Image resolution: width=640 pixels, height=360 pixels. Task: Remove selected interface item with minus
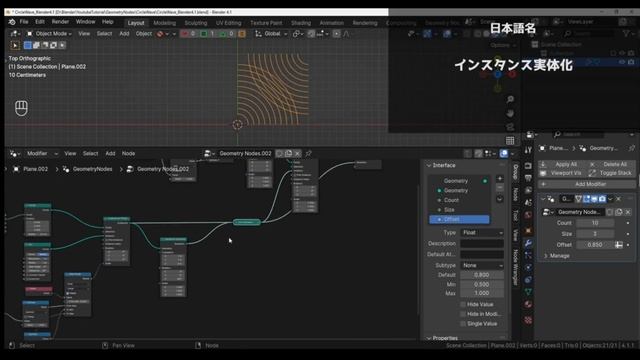[x=500, y=188]
